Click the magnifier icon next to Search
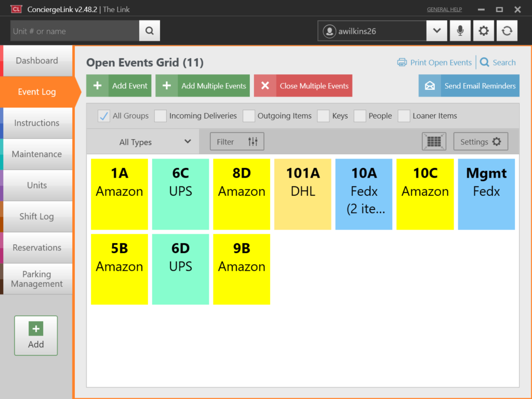The image size is (532, 399). coord(485,62)
